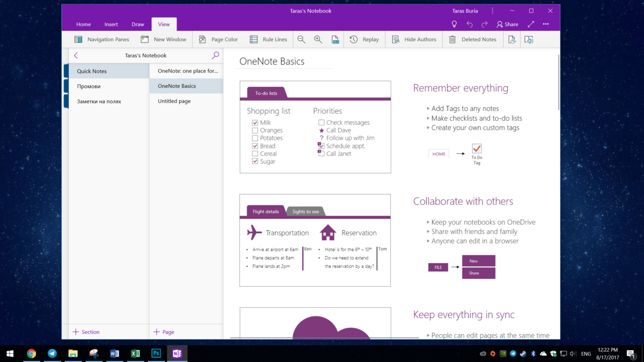Open Google Chrome from the taskbar
The height and width of the screenshot is (362, 644).
tap(31, 353)
